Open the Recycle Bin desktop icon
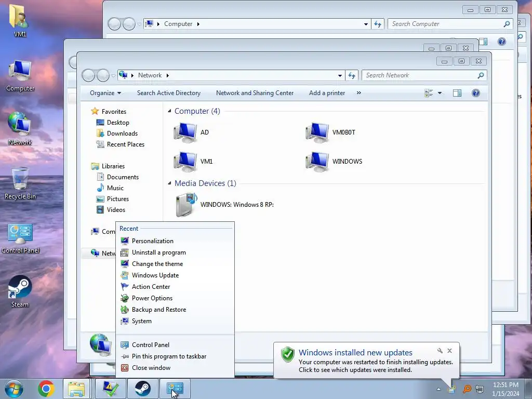The width and height of the screenshot is (532, 399). (x=20, y=183)
